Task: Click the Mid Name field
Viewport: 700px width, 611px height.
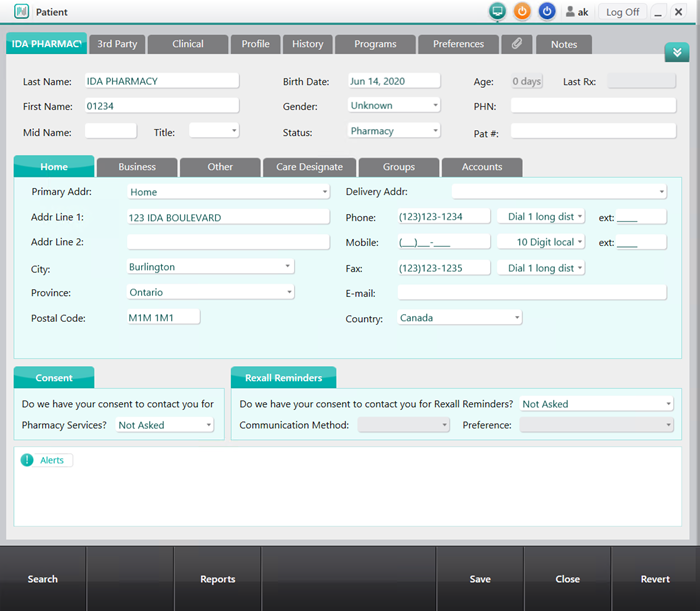Action: click(111, 131)
